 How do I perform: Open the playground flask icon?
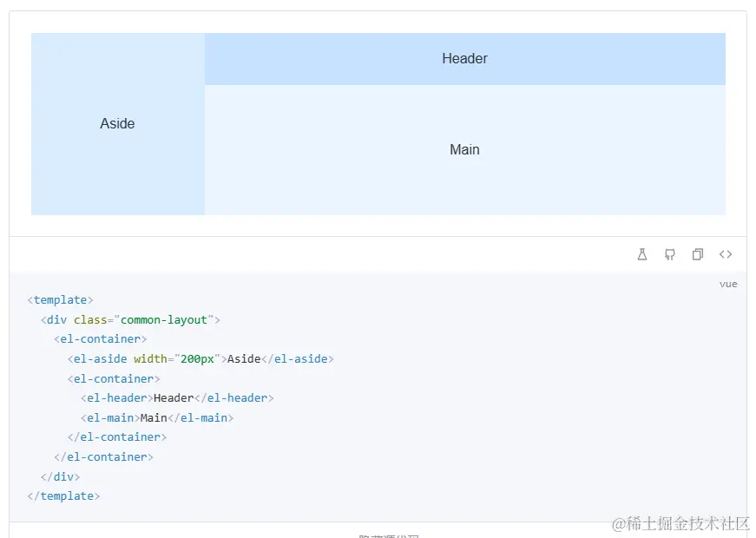(x=641, y=254)
